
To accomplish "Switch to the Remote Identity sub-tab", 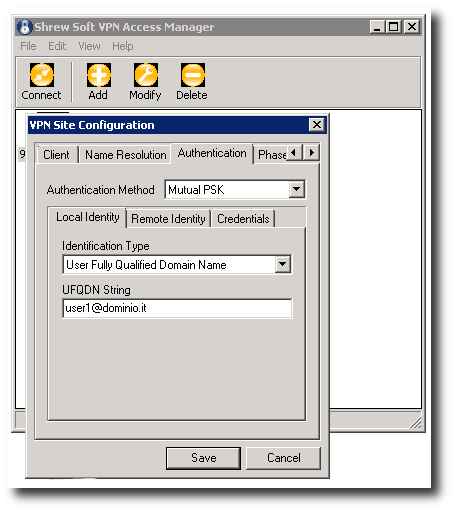I will tap(168, 219).
